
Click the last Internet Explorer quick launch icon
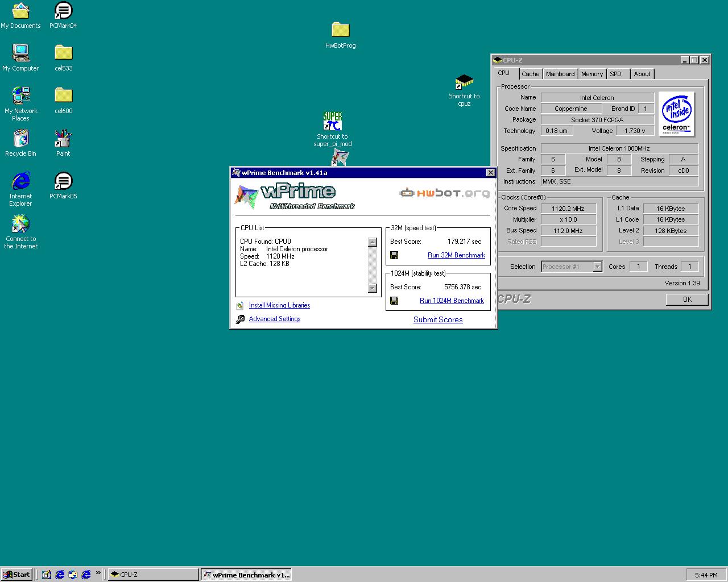[86, 575]
